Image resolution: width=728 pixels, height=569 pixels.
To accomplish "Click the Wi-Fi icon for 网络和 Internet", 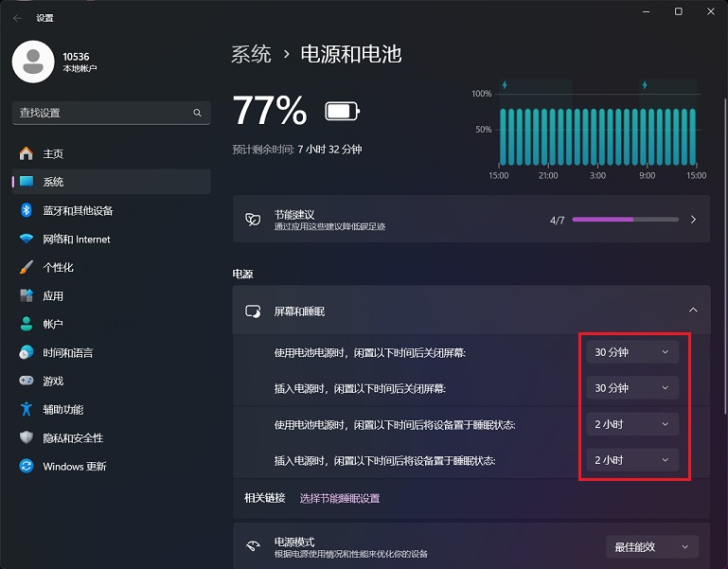I will [x=27, y=239].
